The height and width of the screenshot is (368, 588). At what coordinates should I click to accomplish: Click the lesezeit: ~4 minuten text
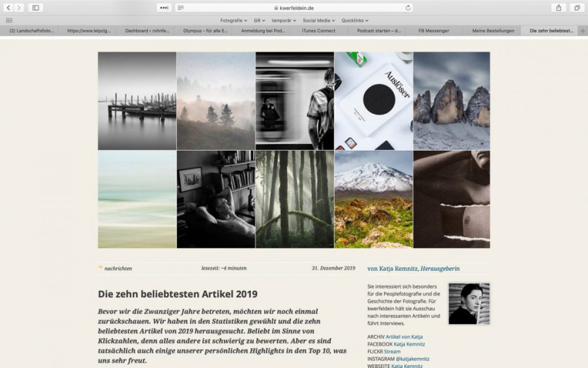tap(224, 268)
